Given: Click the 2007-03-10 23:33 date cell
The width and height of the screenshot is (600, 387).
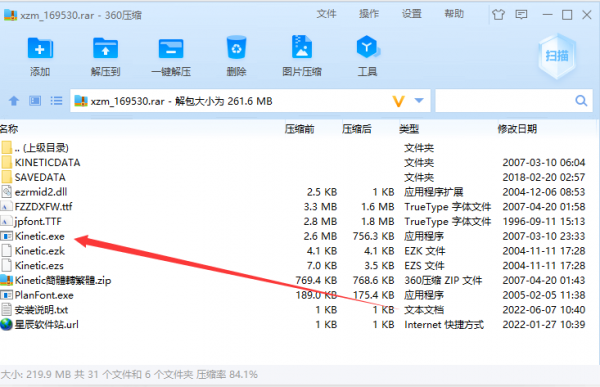Looking at the screenshot, I should pyautogui.click(x=544, y=236).
